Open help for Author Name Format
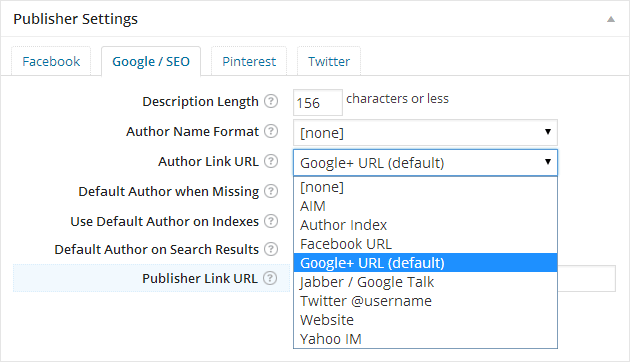Screen dimensions: 630x362 click(271, 131)
